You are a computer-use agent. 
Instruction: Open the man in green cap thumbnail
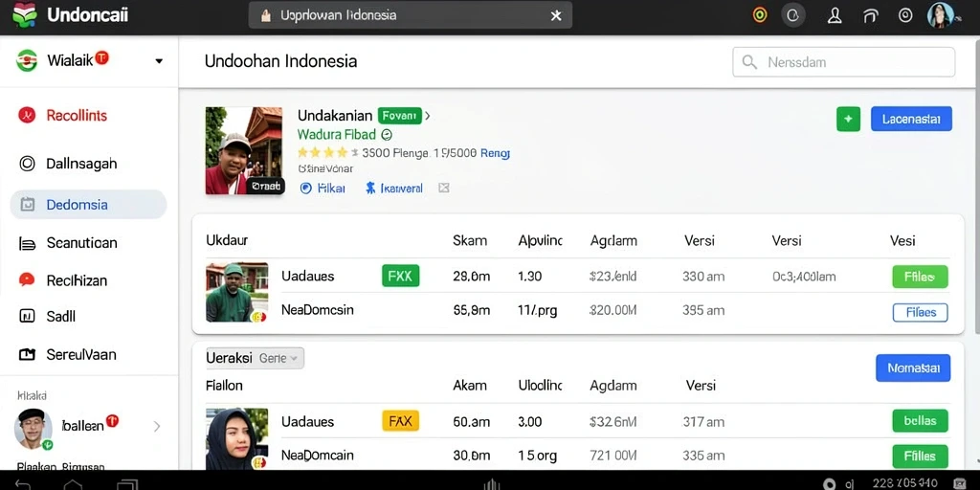click(x=237, y=292)
